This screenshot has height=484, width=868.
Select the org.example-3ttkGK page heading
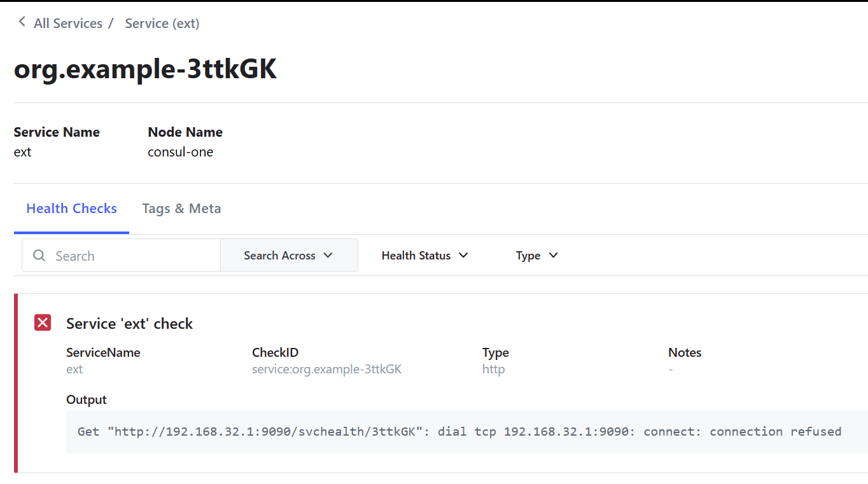[145, 69]
